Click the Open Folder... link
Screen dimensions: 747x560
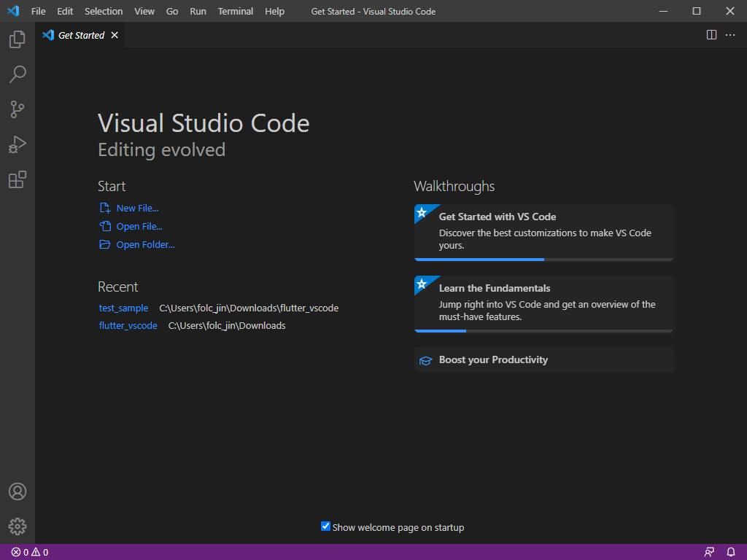pyautogui.click(x=145, y=244)
